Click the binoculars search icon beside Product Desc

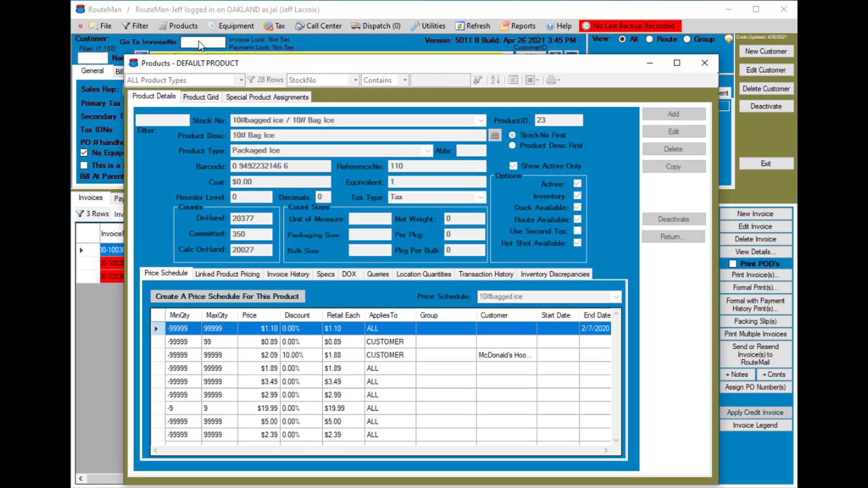coord(495,135)
